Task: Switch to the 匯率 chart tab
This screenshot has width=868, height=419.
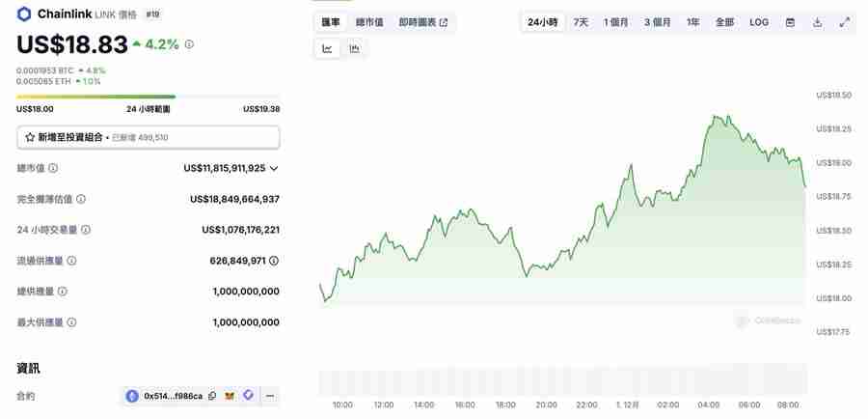Action: tap(330, 22)
